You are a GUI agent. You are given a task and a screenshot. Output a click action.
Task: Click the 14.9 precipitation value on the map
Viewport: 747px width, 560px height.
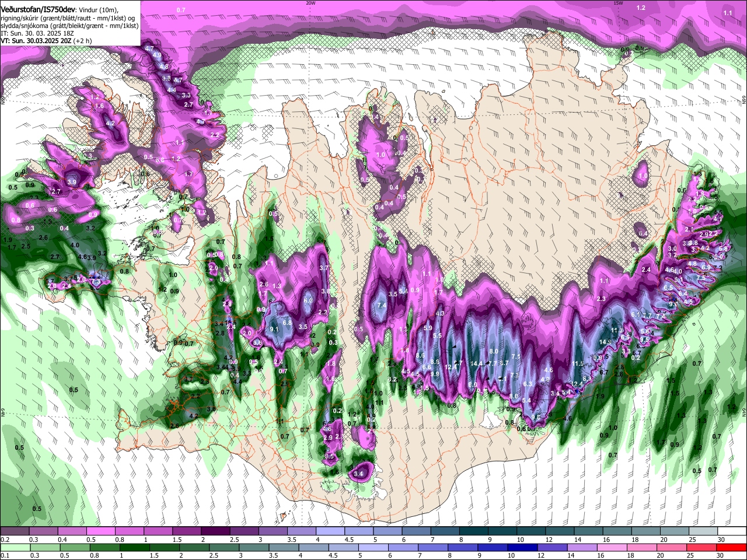[605, 342]
